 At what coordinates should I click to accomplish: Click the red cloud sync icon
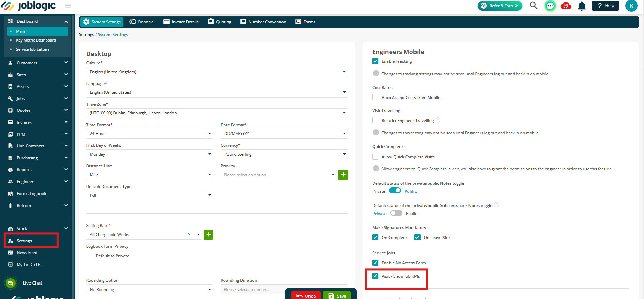pyautogui.click(x=566, y=6)
